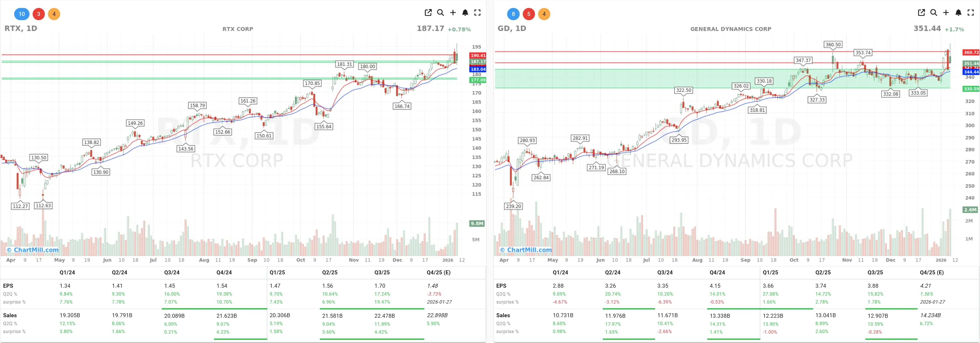Open the ChartMill.com link below GD chart

pyautogui.click(x=526, y=249)
